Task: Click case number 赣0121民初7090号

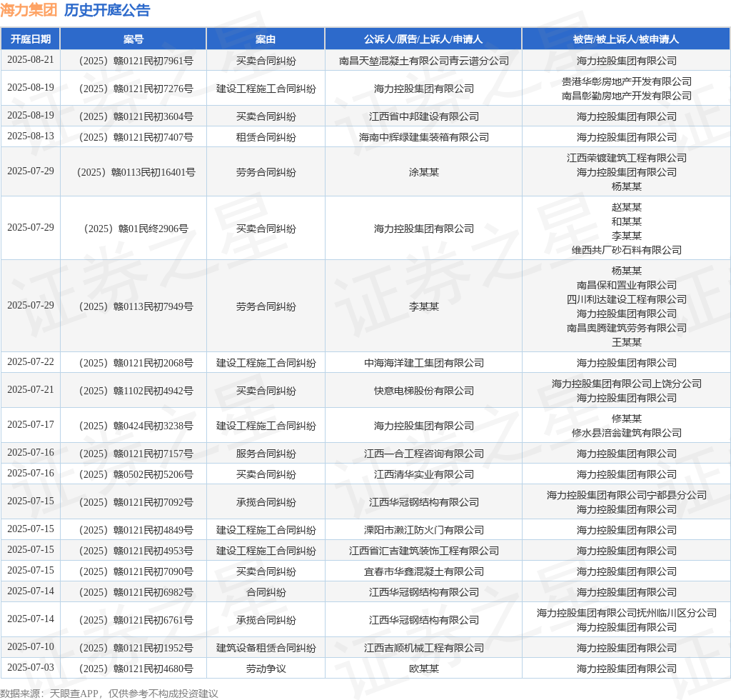Action: click(x=136, y=571)
